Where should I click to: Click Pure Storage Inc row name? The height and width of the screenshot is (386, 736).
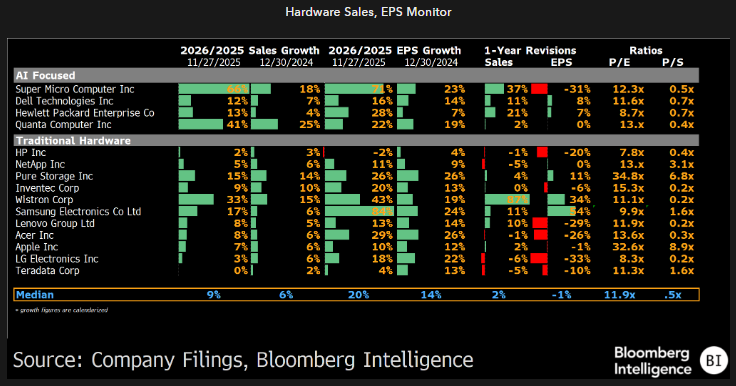54,176
